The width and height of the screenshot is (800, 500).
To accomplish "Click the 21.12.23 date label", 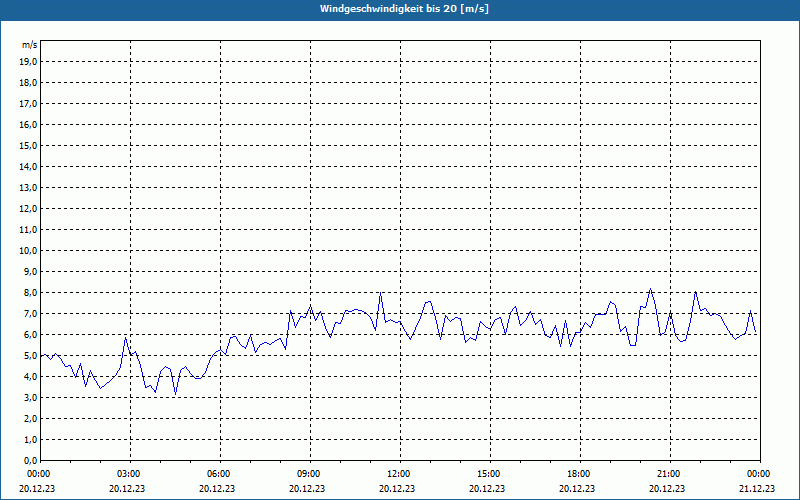I will (757, 488).
